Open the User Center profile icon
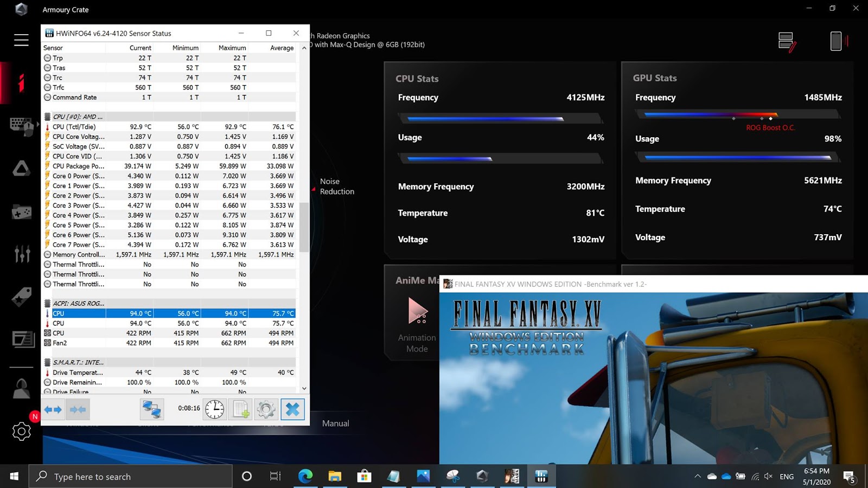The image size is (868, 488). (x=22, y=388)
